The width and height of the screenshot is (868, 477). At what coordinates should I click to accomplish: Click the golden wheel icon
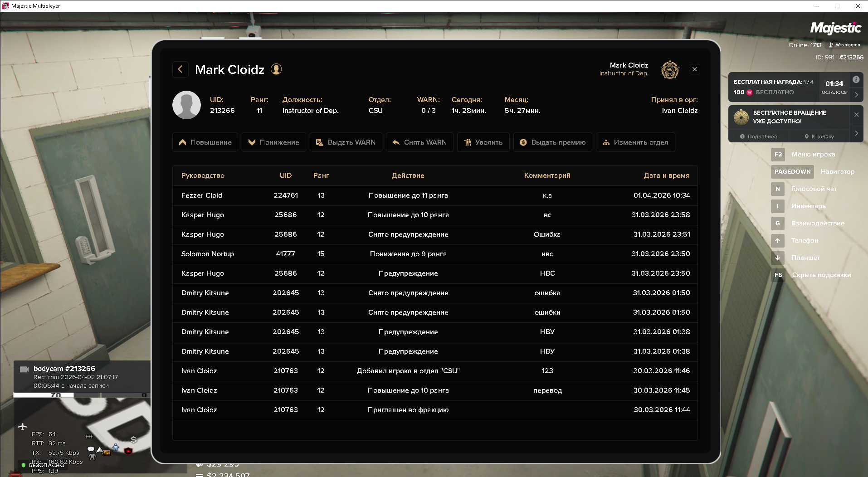[x=741, y=117]
